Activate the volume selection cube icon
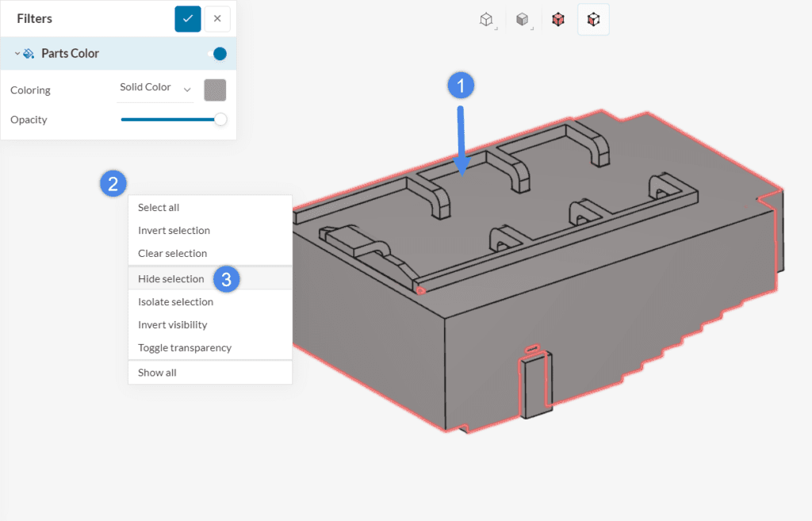The image size is (812, 521). [x=558, y=20]
